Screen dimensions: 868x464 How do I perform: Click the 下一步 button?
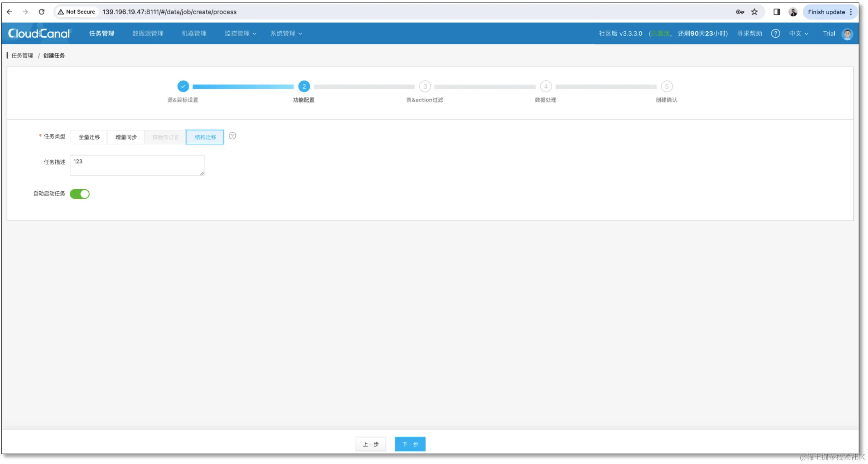[x=409, y=444]
